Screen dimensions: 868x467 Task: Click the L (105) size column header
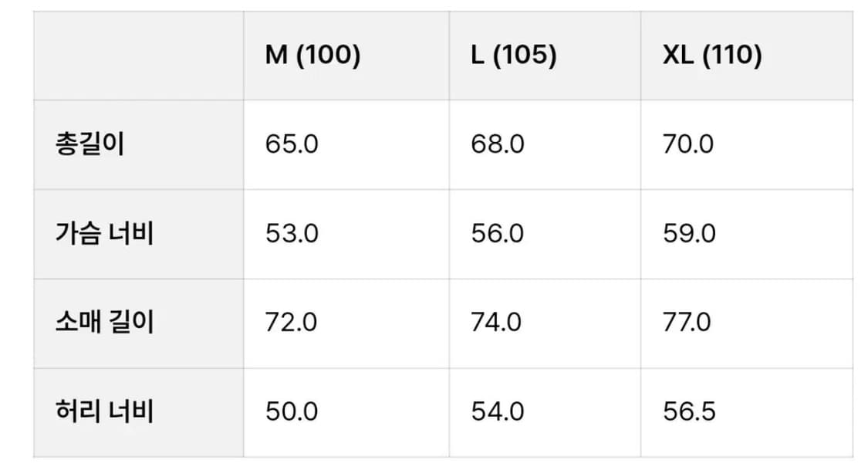coord(513,56)
